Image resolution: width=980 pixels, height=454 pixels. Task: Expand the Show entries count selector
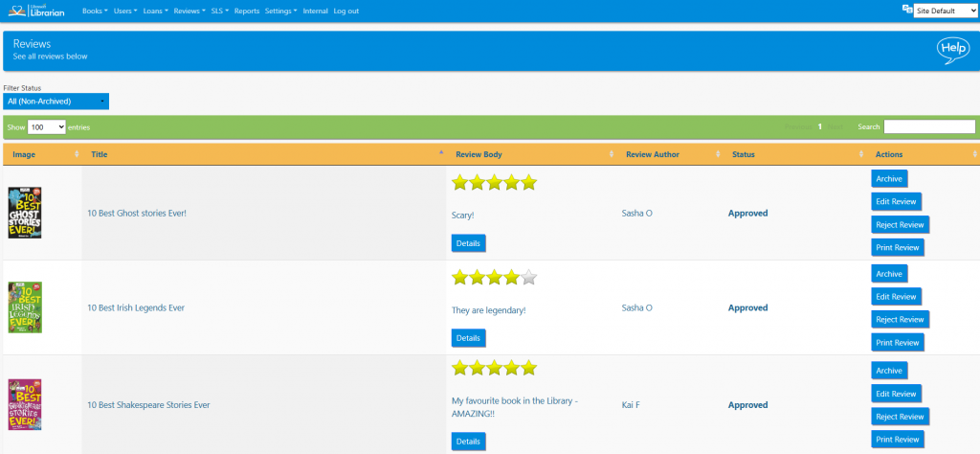tap(47, 127)
